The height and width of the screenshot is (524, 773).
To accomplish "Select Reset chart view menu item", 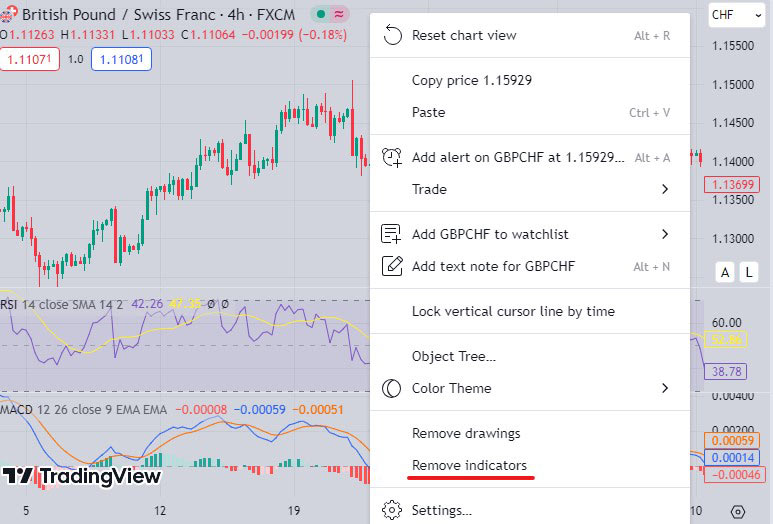I will tap(529, 35).
